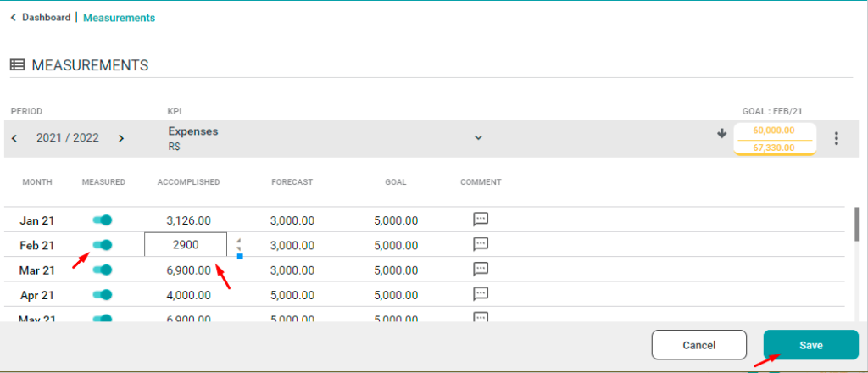Screen dimensions: 868x373
Task: Open the comment icon for Apr 21
Action: (481, 294)
